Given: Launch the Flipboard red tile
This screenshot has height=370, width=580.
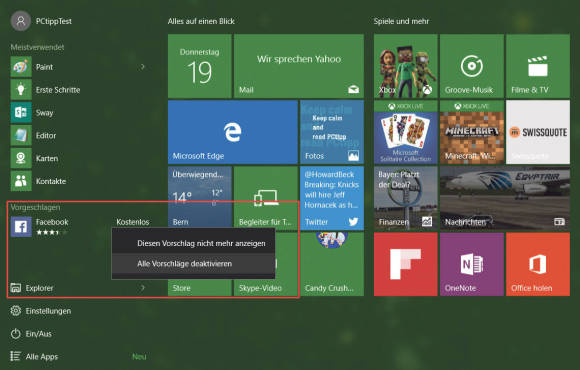Looking at the screenshot, I should pyautogui.click(x=406, y=264).
